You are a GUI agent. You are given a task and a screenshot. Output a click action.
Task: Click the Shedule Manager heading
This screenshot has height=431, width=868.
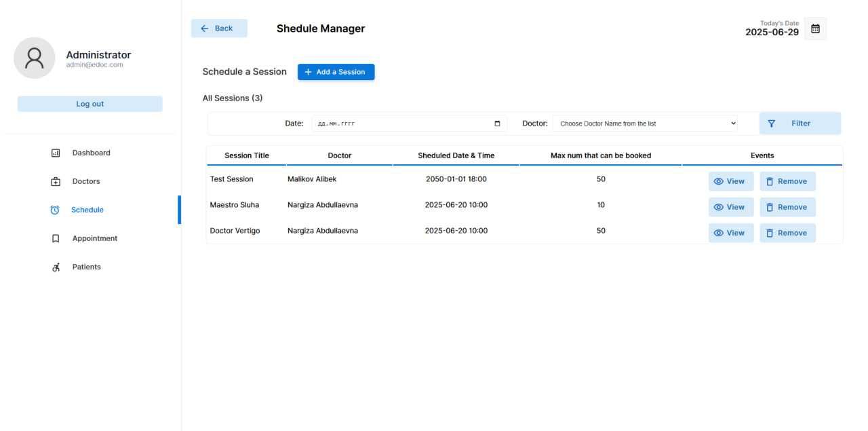[x=321, y=29]
